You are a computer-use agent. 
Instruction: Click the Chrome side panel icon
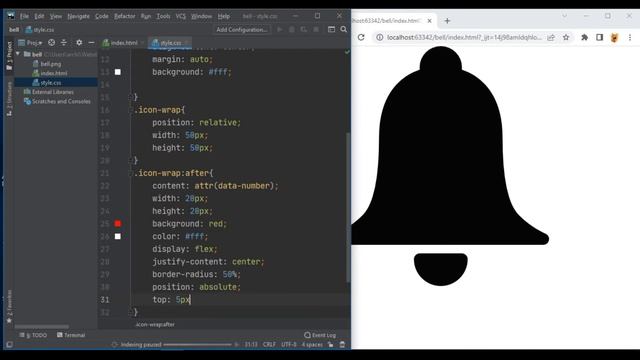[599, 37]
